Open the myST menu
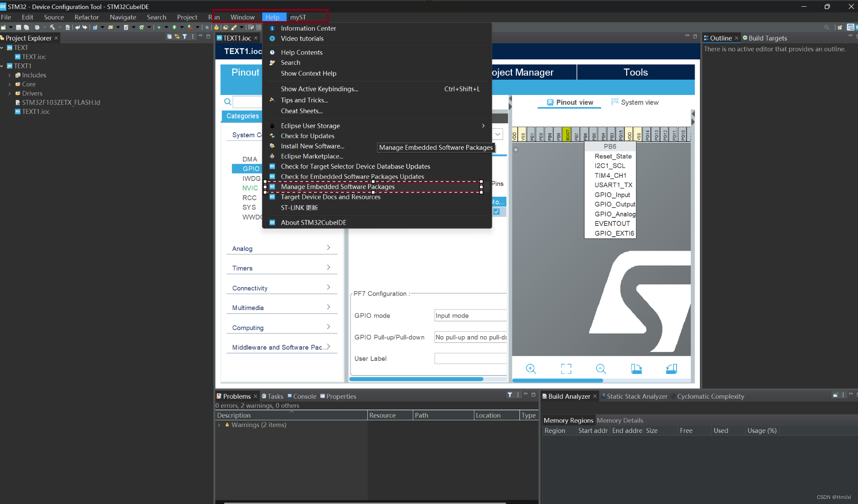The width and height of the screenshot is (858, 504). [x=298, y=17]
